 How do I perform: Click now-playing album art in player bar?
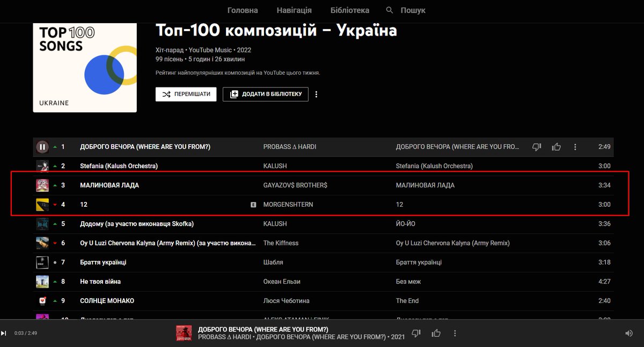(x=184, y=333)
